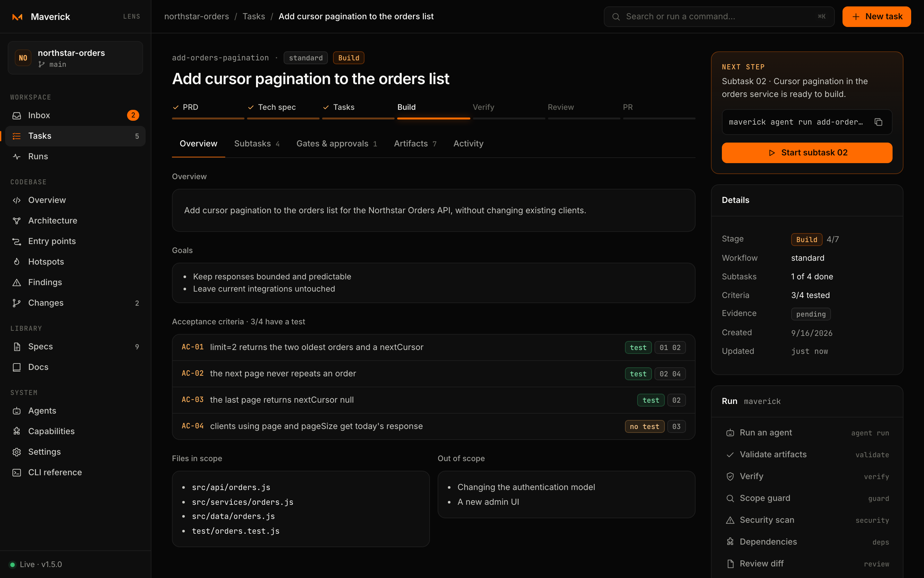The width and height of the screenshot is (924, 578).
Task: Run an agent from Run panel
Action: pos(807,433)
